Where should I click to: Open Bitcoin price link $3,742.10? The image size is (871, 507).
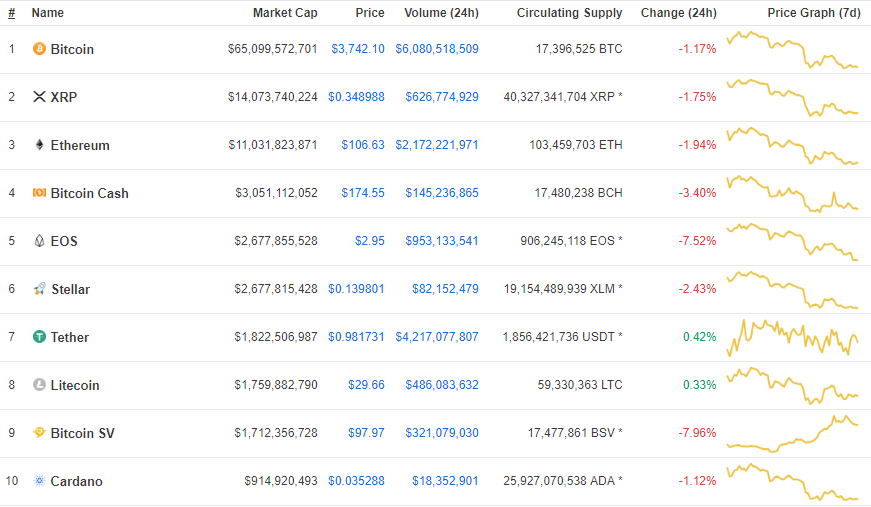coord(357,49)
